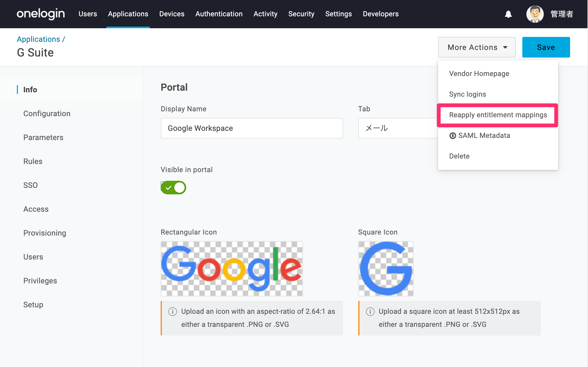
Task: Choose SAML Metadata menu entry
Action: 498,135
